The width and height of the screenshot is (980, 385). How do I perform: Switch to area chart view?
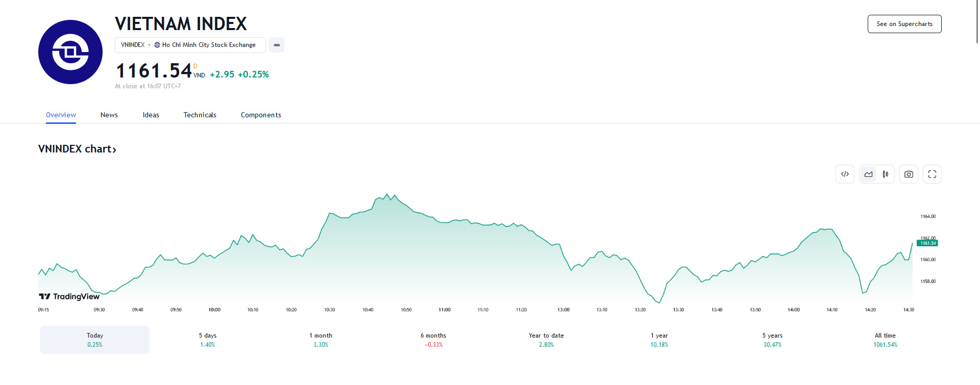tap(868, 174)
